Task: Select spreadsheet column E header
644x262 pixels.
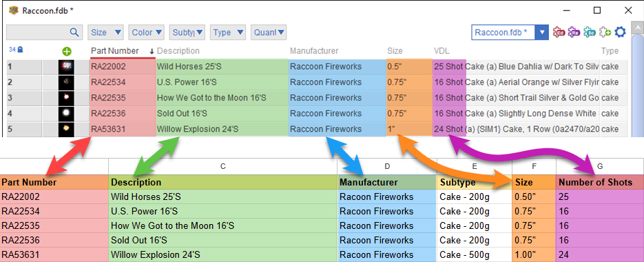Action: [x=475, y=166]
